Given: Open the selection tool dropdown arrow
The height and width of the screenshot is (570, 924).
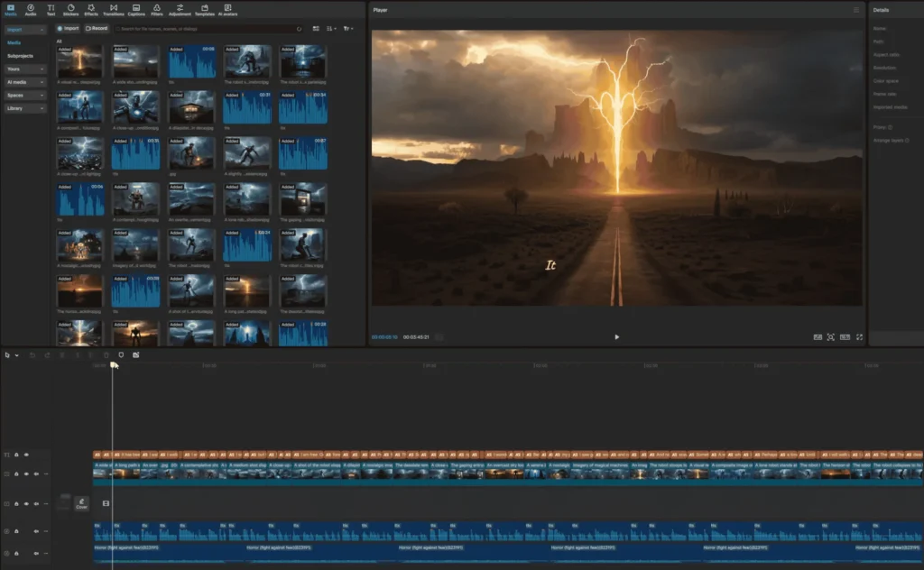Looking at the screenshot, I should click(17, 355).
